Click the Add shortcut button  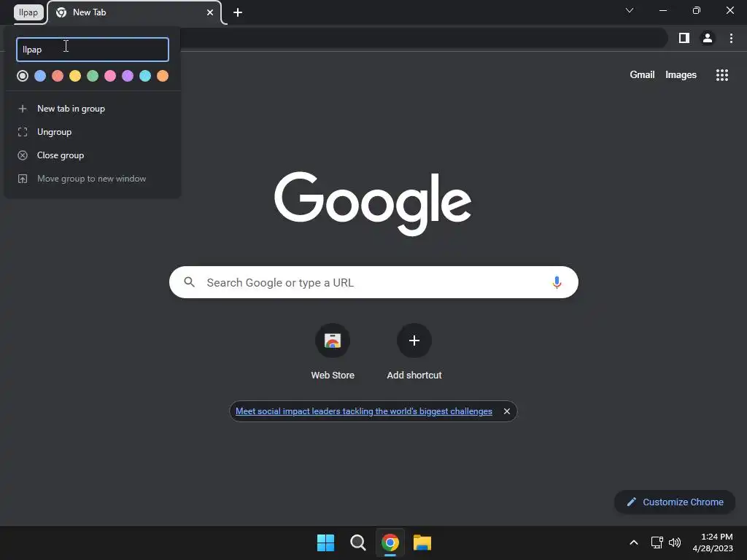click(414, 352)
